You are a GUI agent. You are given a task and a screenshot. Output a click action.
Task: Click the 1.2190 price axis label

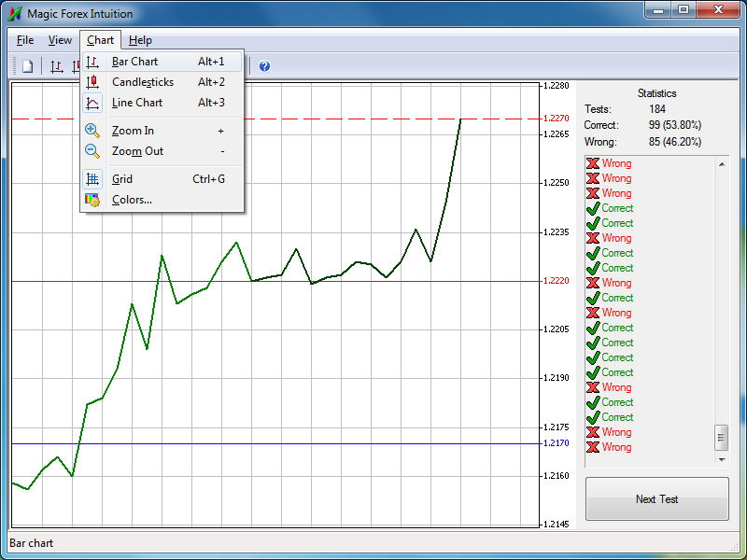point(556,378)
